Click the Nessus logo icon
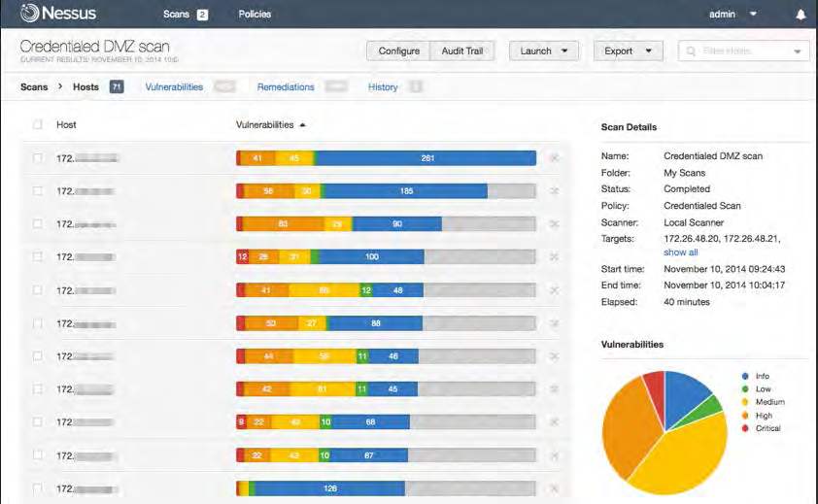 (29, 13)
